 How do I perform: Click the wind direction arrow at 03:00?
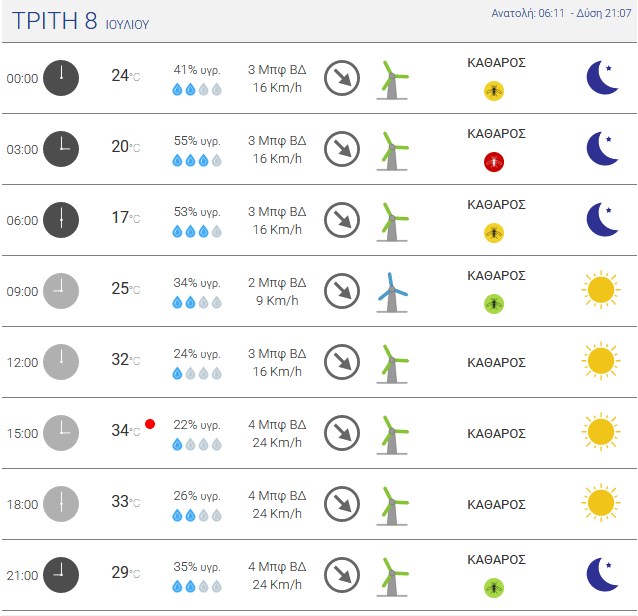click(x=342, y=149)
